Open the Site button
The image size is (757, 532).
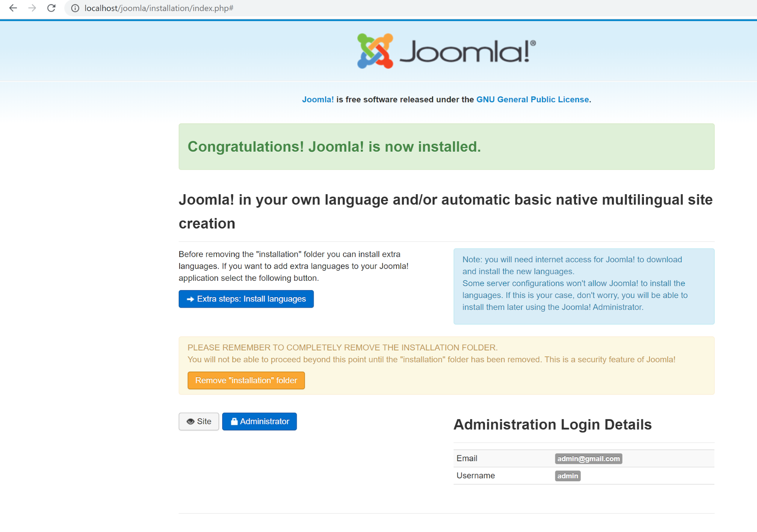click(x=199, y=422)
